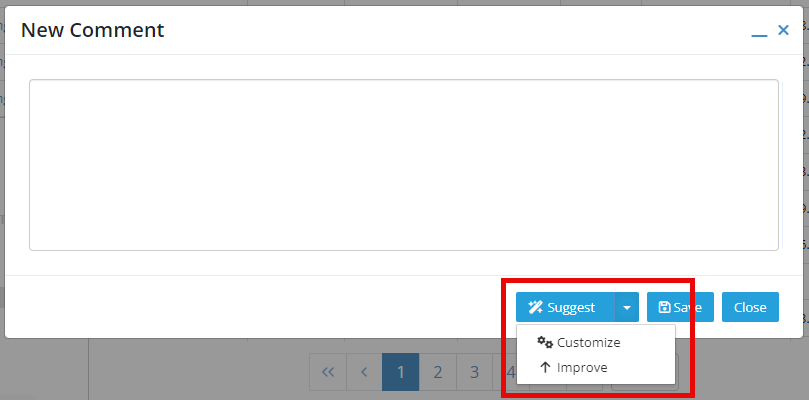Focus the empty comment text area
The height and width of the screenshot is (400, 809).
pos(403,165)
